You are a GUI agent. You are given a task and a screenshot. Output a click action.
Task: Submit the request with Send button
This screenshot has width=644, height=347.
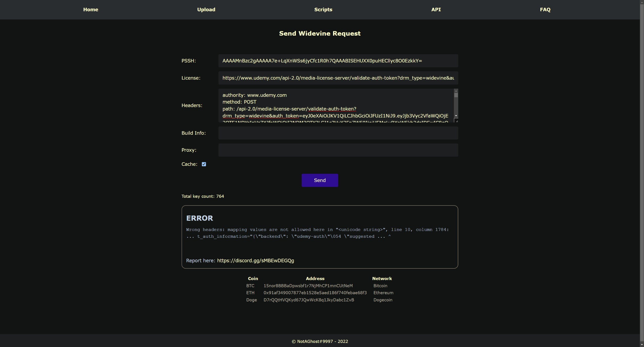tap(320, 180)
